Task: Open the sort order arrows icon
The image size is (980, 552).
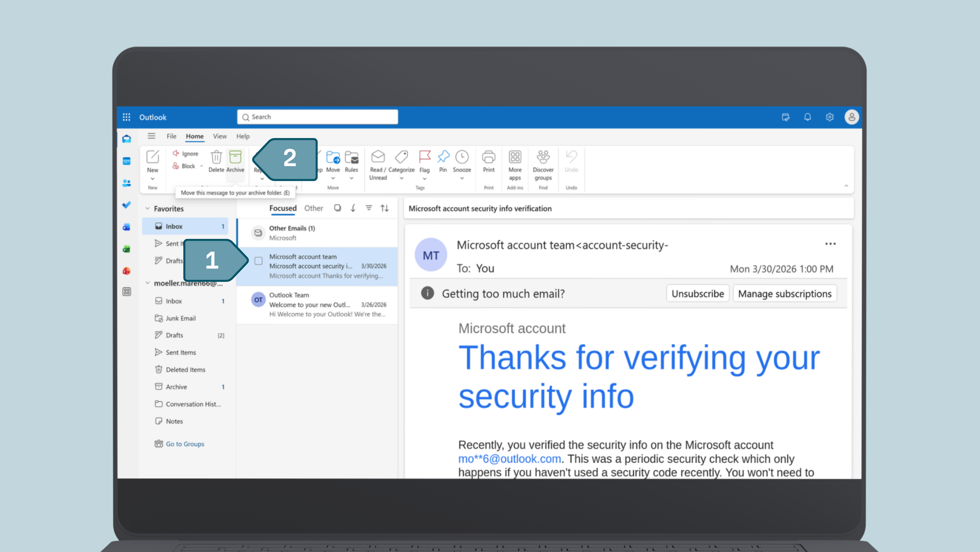Action: pos(384,208)
